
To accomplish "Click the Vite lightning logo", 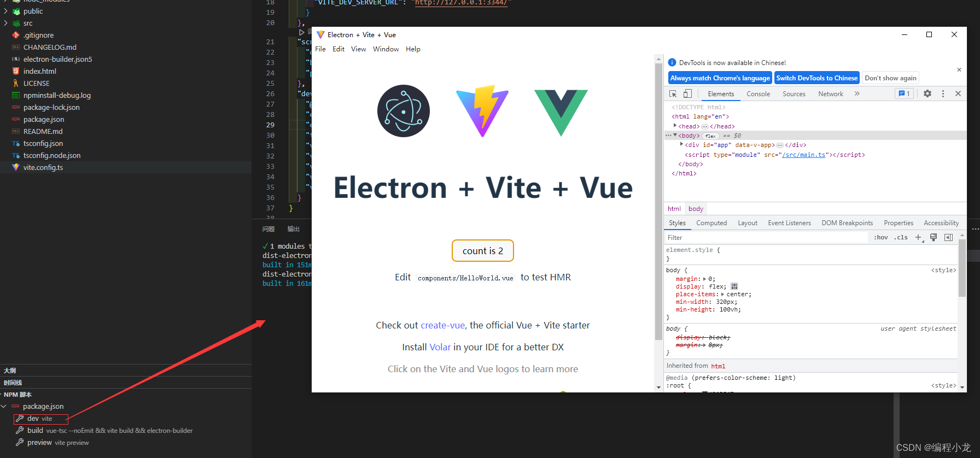I will (x=482, y=111).
